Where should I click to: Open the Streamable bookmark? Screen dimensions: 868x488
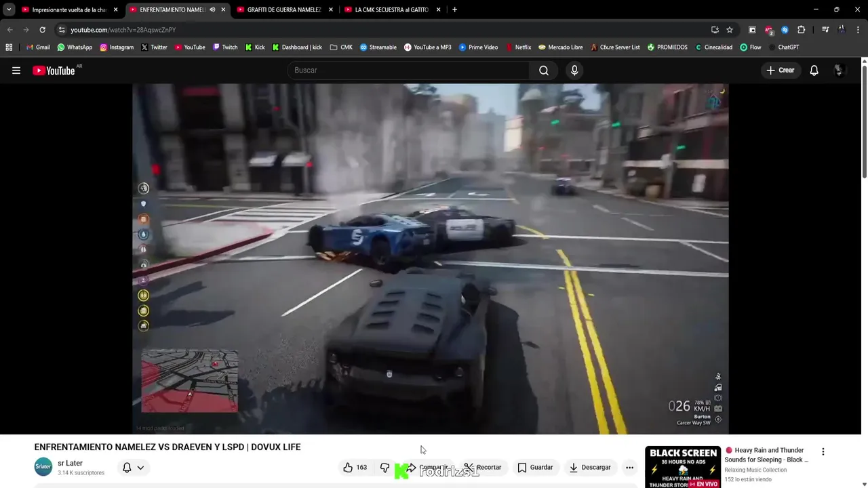pos(378,47)
